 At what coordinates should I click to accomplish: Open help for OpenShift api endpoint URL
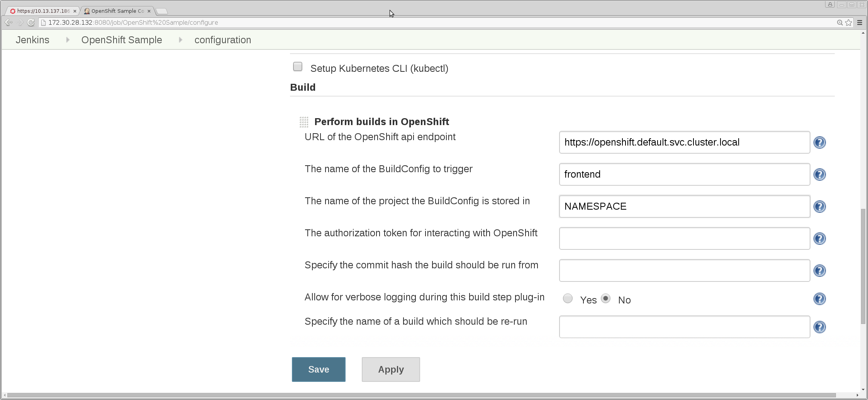tap(819, 142)
